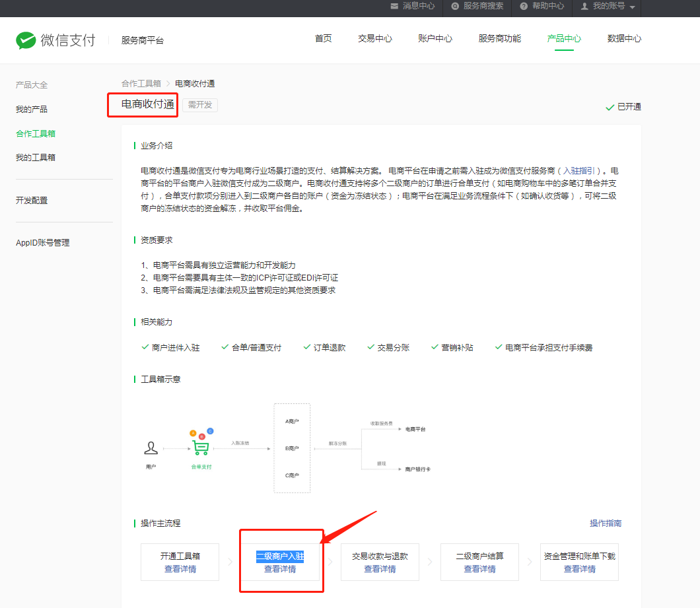
Task: Open 服务商功能 navigation tab
Action: [x=499, y=38]
